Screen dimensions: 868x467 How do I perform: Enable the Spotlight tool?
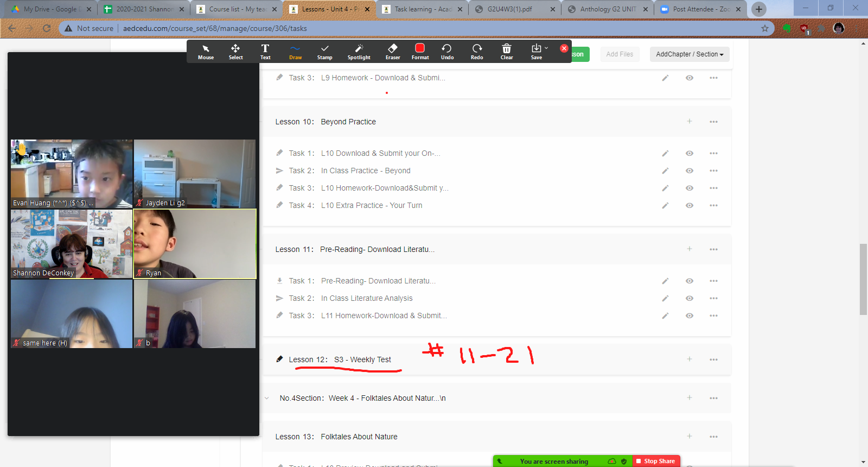[359, 52]
